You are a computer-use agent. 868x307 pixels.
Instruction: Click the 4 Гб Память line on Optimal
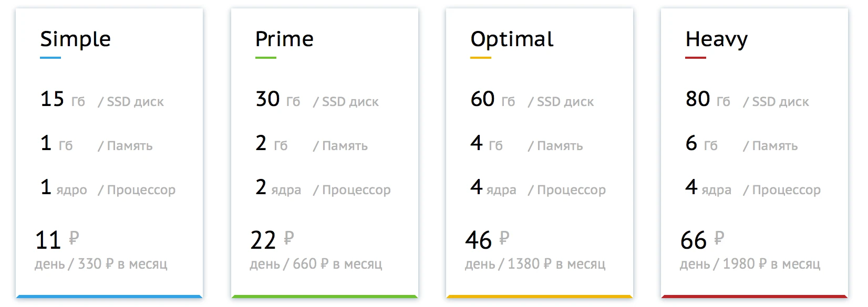pos(527,144)
